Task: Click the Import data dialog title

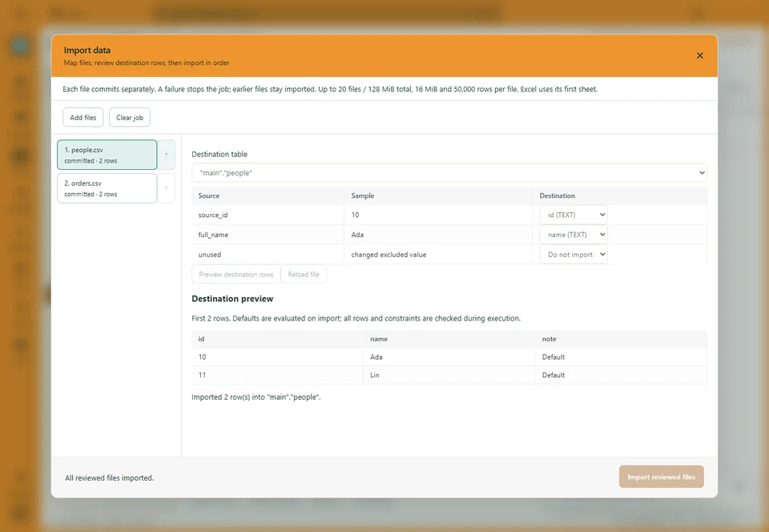Action: pyautogui.click(x=87, y=50)
